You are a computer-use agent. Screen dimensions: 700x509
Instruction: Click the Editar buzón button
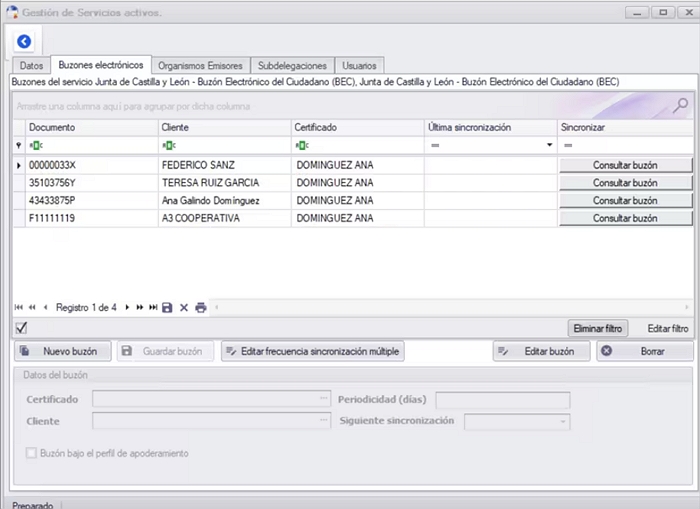(542, 351)
